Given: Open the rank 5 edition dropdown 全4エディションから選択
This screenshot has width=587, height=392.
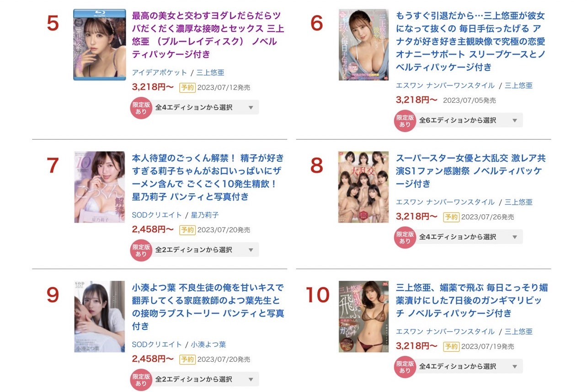Looking at the screenshot, I should point(204,107).
